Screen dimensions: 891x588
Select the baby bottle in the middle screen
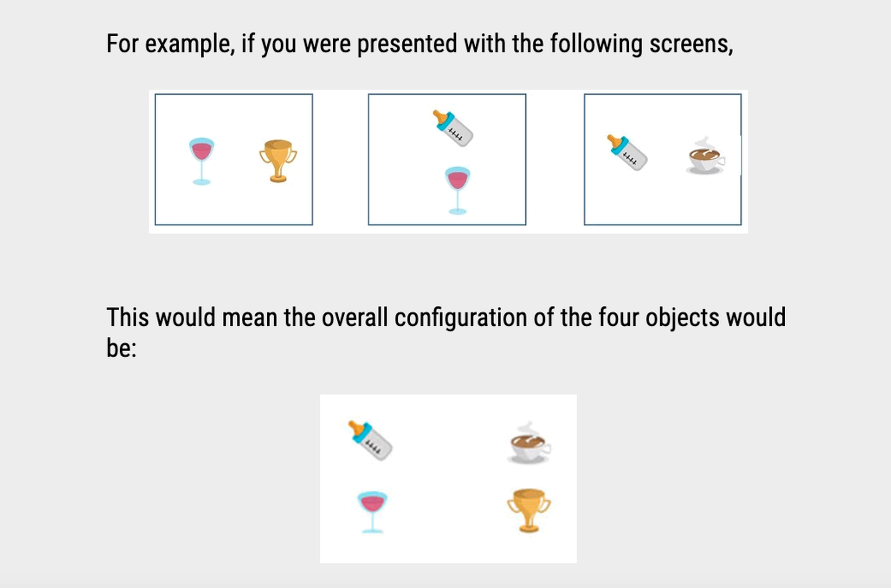tap(453, 128)
